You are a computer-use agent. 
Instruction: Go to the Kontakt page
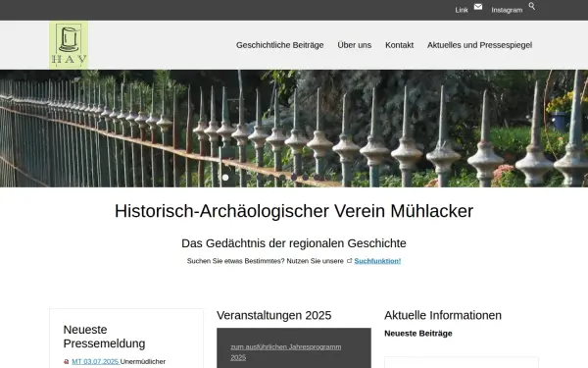coord(400,45)
